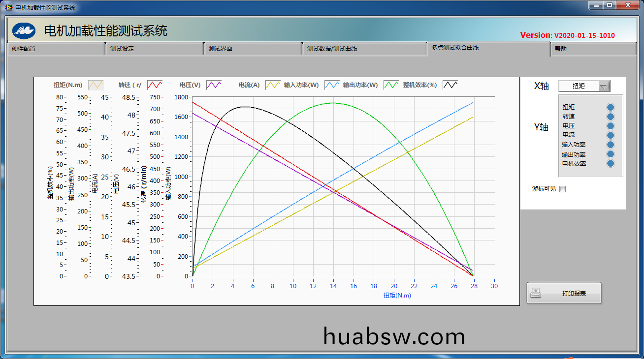Enable the 游标可见 cursor checkbox
This screenshot has height=359, width=644.
coord(563,189)
